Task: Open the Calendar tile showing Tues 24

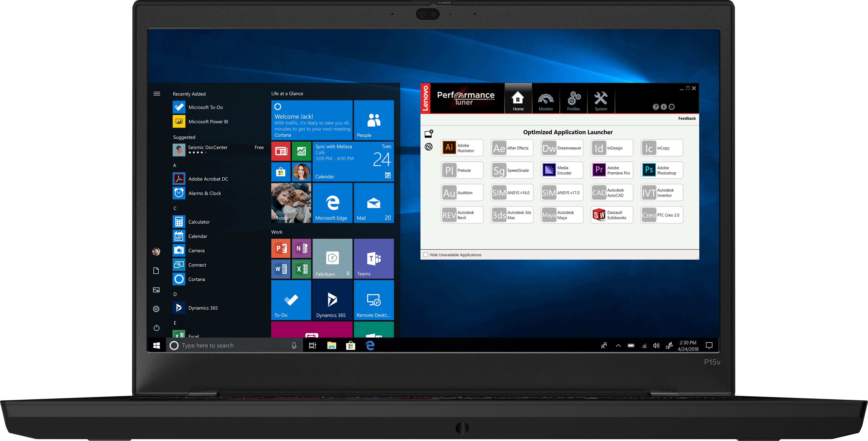Action: [353, 162]
